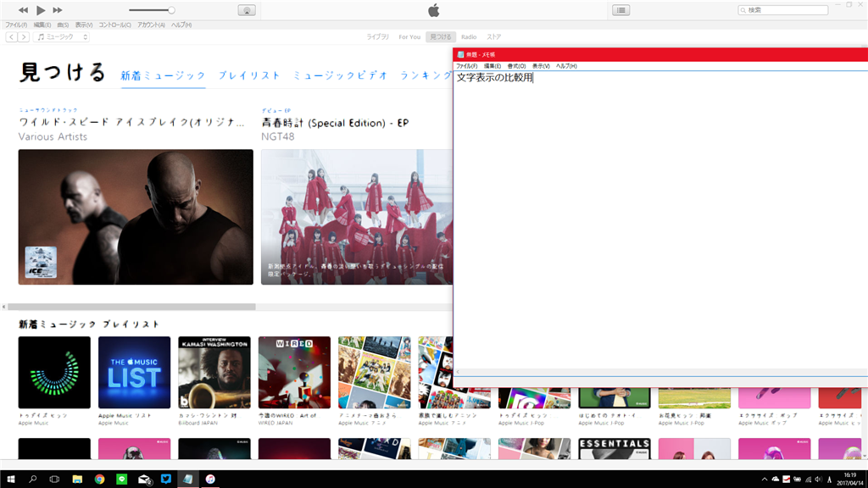Click the Notepad text line 文字表示の比較用
The image size is (868, 488).
pyautogui.click(x=494, y=77)
